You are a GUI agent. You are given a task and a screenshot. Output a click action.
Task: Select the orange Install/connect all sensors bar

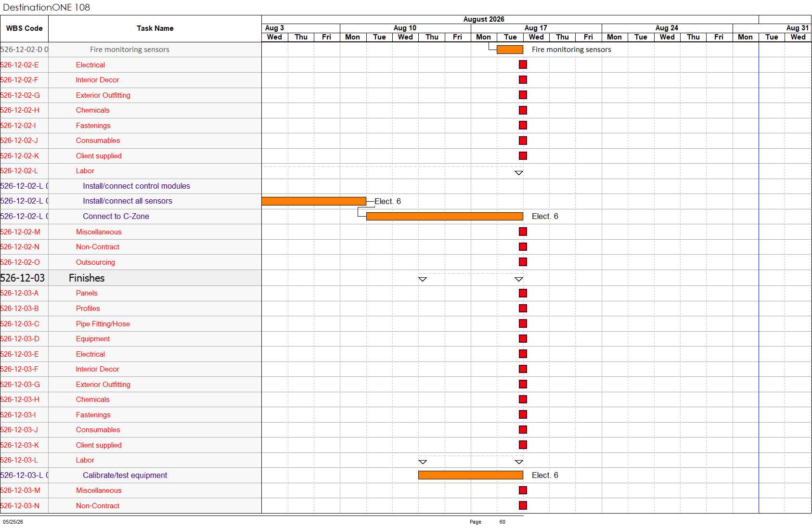pos(314,201)
